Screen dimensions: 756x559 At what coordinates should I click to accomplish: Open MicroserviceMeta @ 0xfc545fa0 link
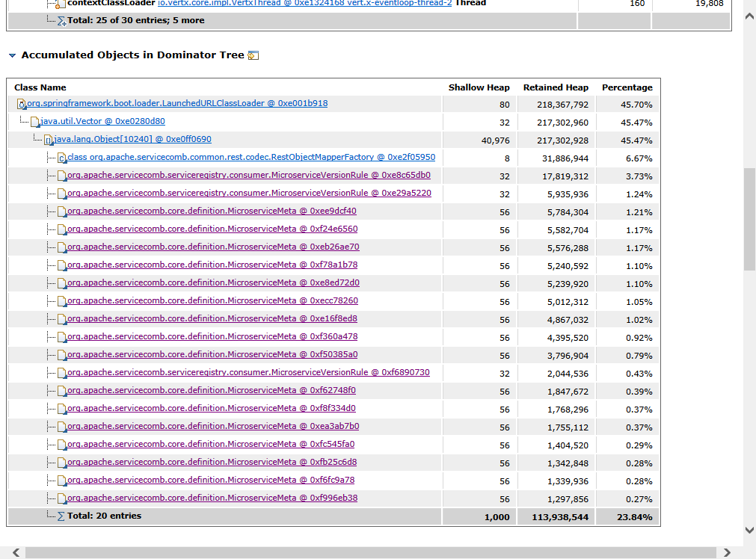tap(211, 444)
